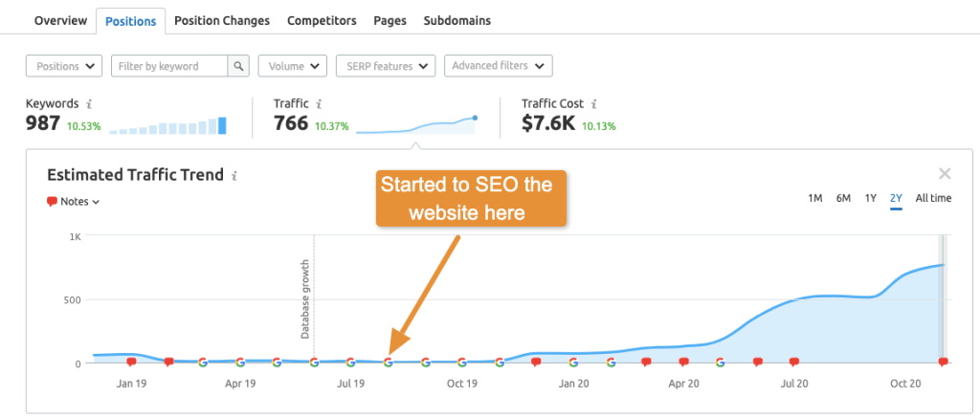Show the All time range
Screen dimensions: 980x418
pos(933,198)
